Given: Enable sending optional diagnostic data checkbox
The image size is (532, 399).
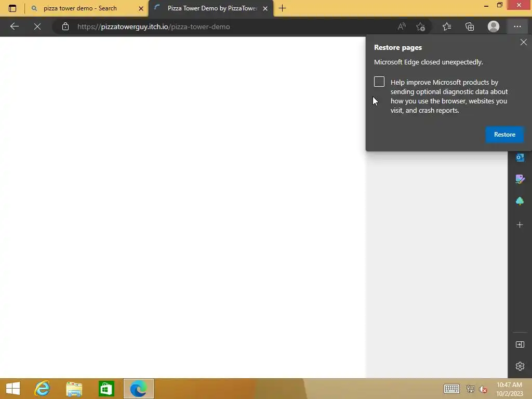Looking at the screenshot, I should point(379,82).
